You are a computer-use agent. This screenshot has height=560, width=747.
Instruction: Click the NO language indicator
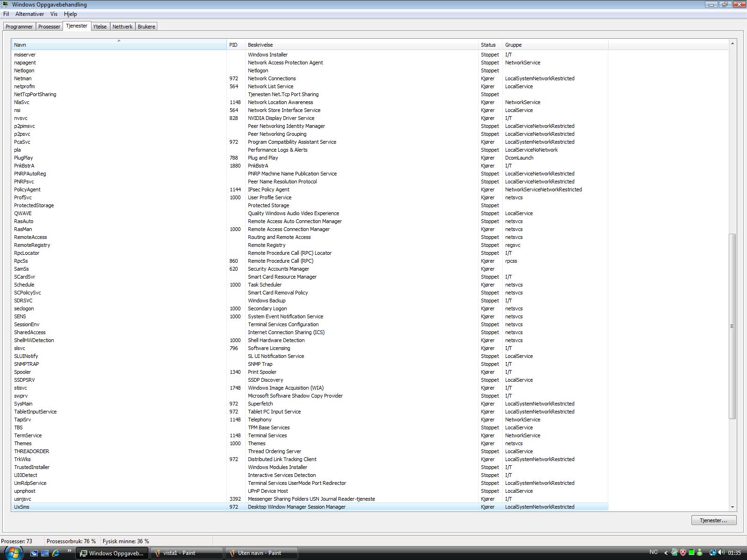pos(654,552)
